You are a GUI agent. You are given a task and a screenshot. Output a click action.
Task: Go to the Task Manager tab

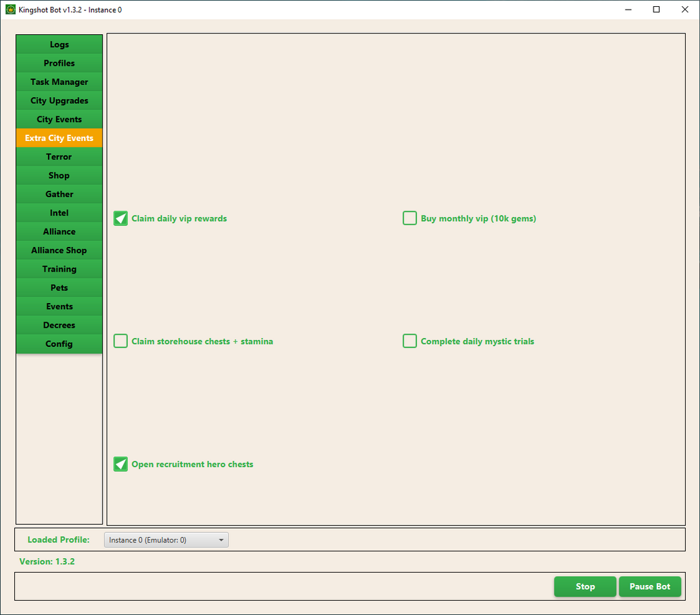pos(59,82)
